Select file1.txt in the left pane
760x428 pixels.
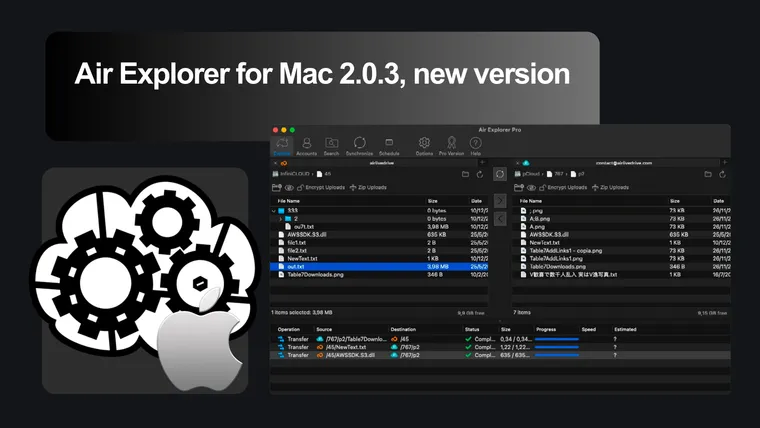(x=379, y=242)
